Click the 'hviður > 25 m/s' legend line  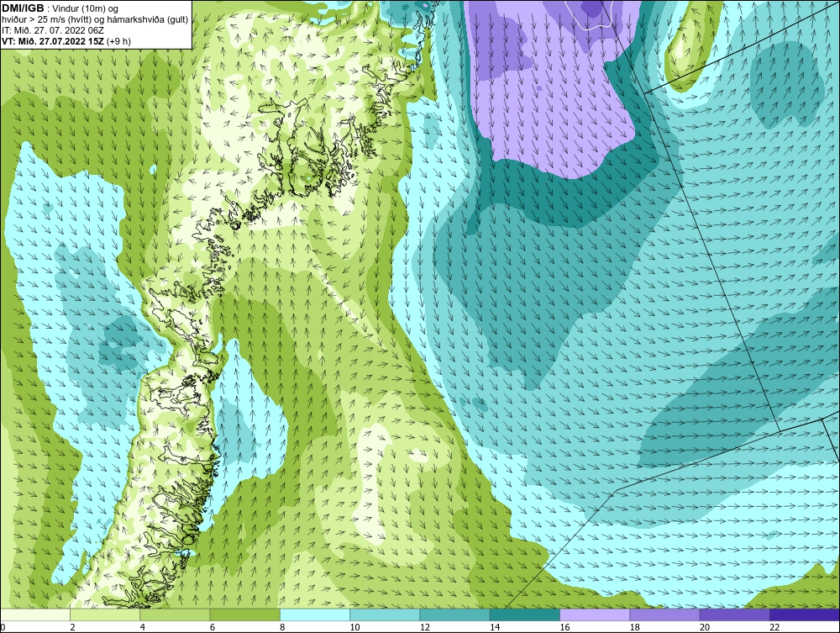click(x=95, y=20)
